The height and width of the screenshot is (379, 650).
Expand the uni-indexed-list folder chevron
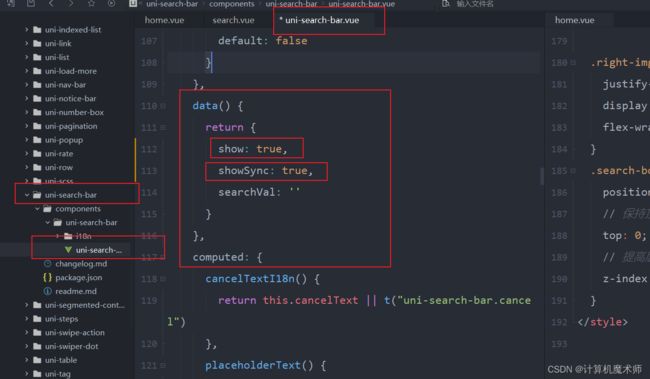(x=27, y=29)
